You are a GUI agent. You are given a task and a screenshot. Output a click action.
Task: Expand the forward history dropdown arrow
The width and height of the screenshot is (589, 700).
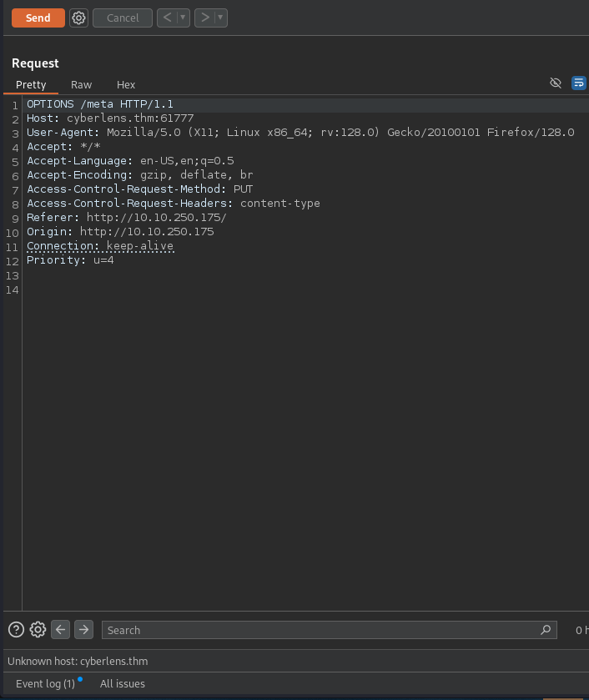point(220,18)
